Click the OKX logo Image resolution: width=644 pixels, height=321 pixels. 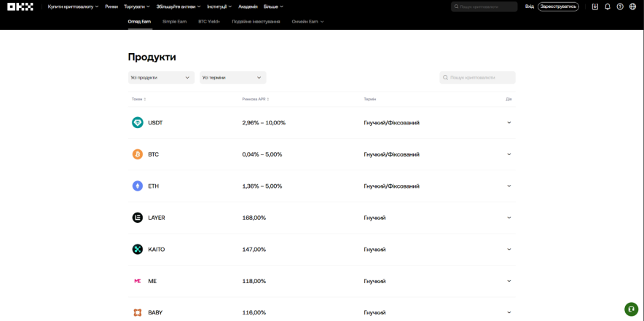22,7
